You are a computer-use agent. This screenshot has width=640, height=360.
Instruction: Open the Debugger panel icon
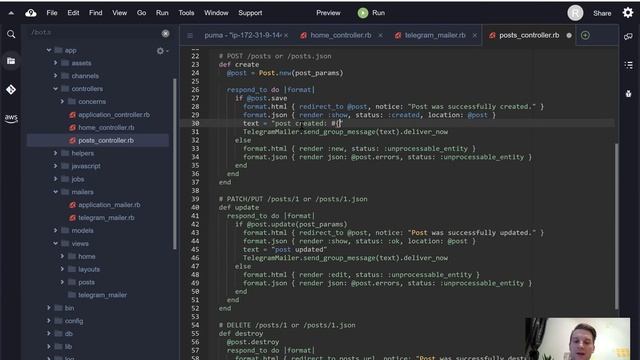tap(629, 93)
